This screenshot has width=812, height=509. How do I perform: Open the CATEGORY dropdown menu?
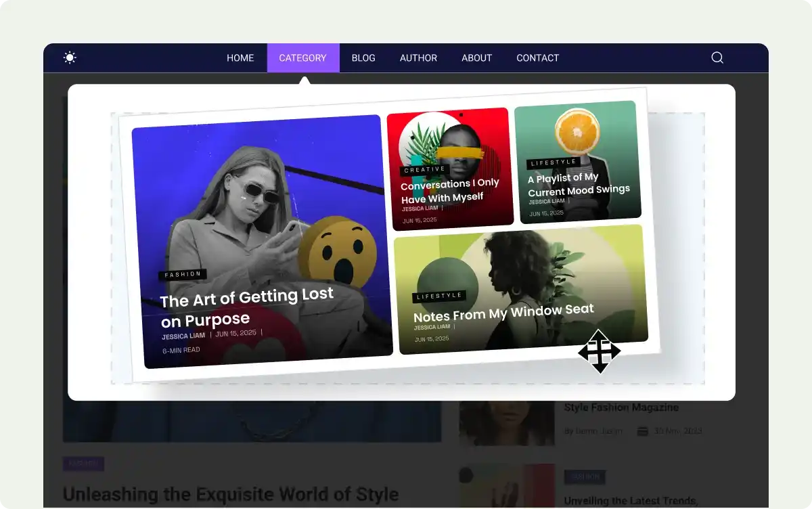point(302,58)
